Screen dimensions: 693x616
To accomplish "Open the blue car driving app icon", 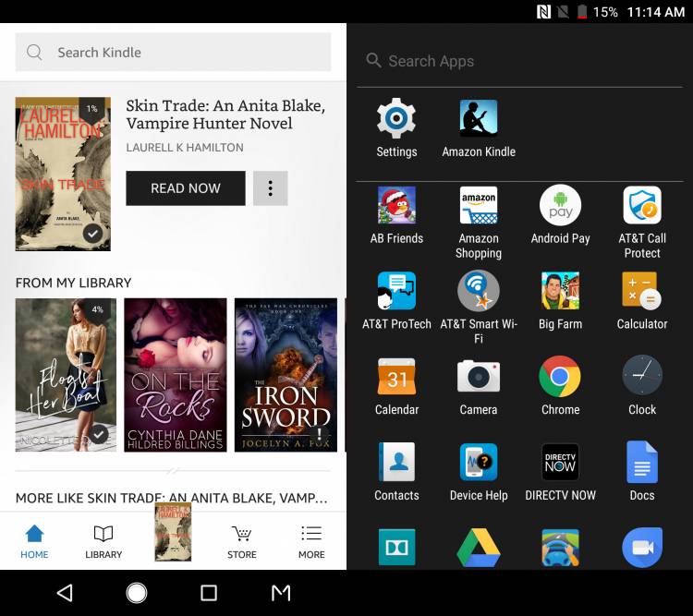I will 561,548.
